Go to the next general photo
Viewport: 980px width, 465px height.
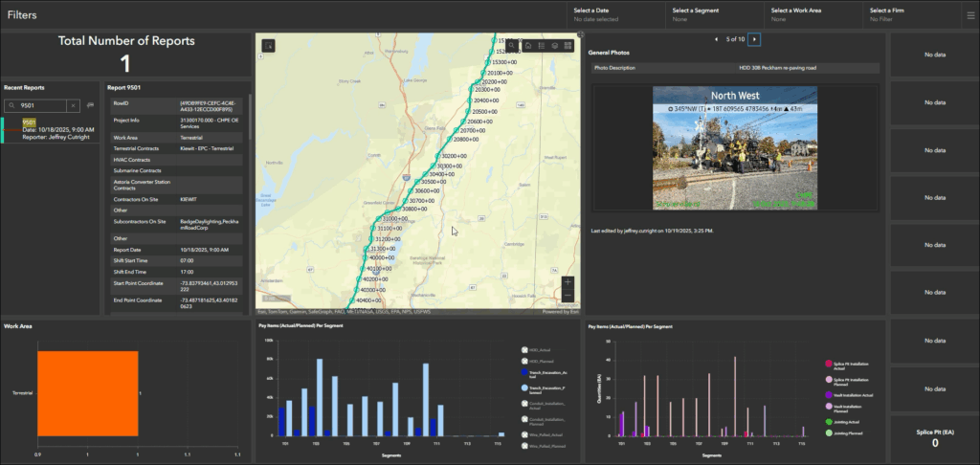(754, 39)
